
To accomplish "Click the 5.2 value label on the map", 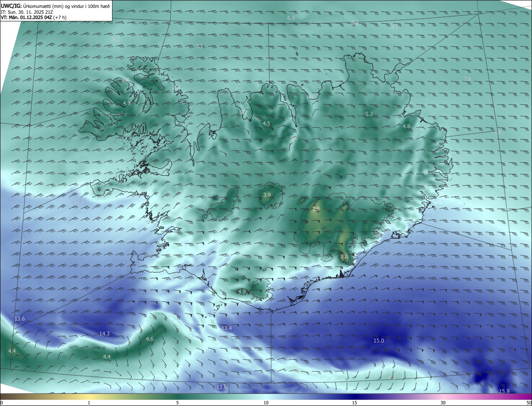I will click(x=369, y=114).
